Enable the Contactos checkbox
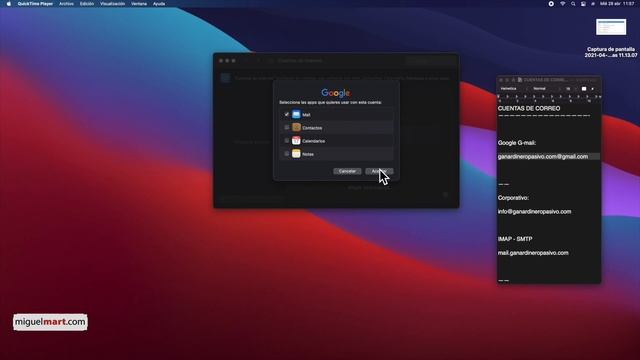This screenshot has height=360, width=640. click(287, 127)
